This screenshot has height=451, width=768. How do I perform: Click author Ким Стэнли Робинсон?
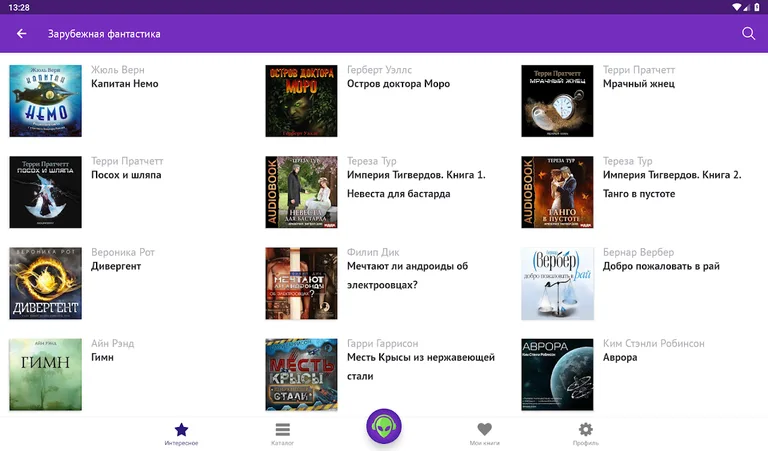653,343
